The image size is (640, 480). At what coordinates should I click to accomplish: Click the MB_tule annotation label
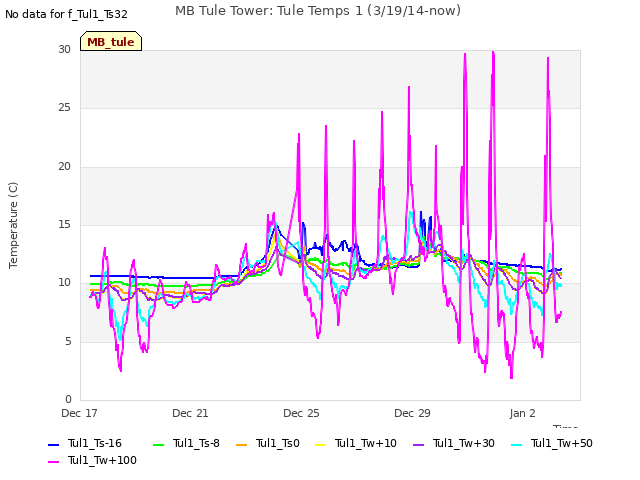111,42
